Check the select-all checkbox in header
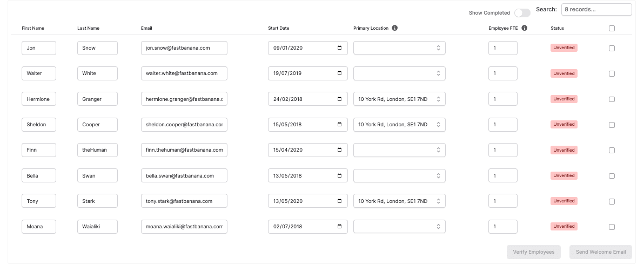Viewport: 644px width, 265px height. click(x=612, y=29)
